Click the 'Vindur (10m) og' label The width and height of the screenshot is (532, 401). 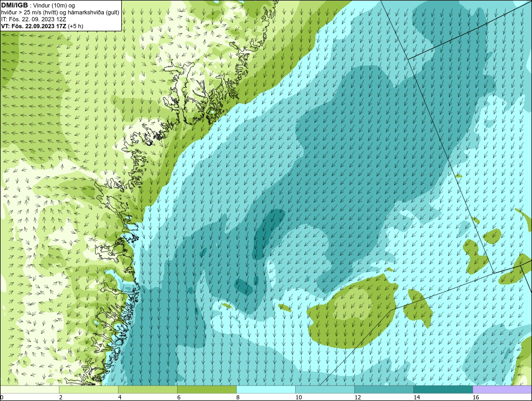(54, 5)
